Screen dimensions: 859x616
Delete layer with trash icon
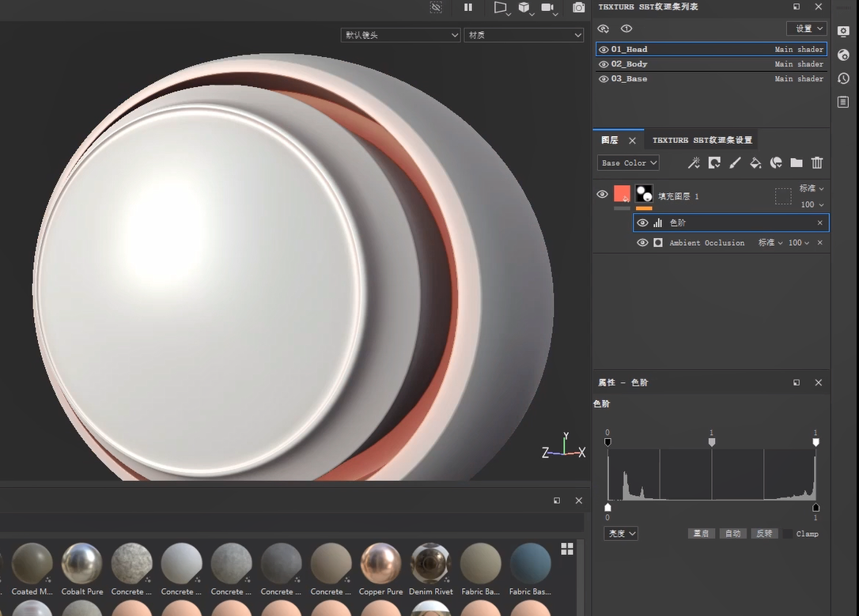(x=817, y=163)
